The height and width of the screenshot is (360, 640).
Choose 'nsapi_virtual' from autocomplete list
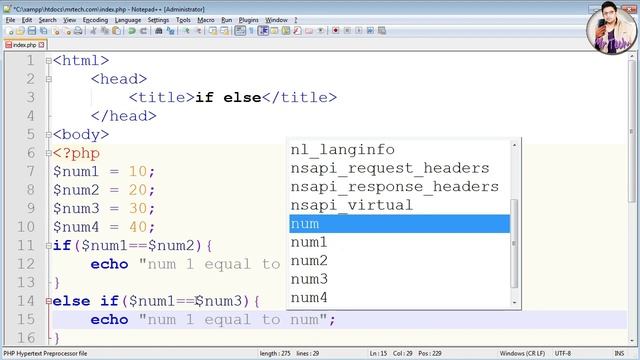[400, 205]
